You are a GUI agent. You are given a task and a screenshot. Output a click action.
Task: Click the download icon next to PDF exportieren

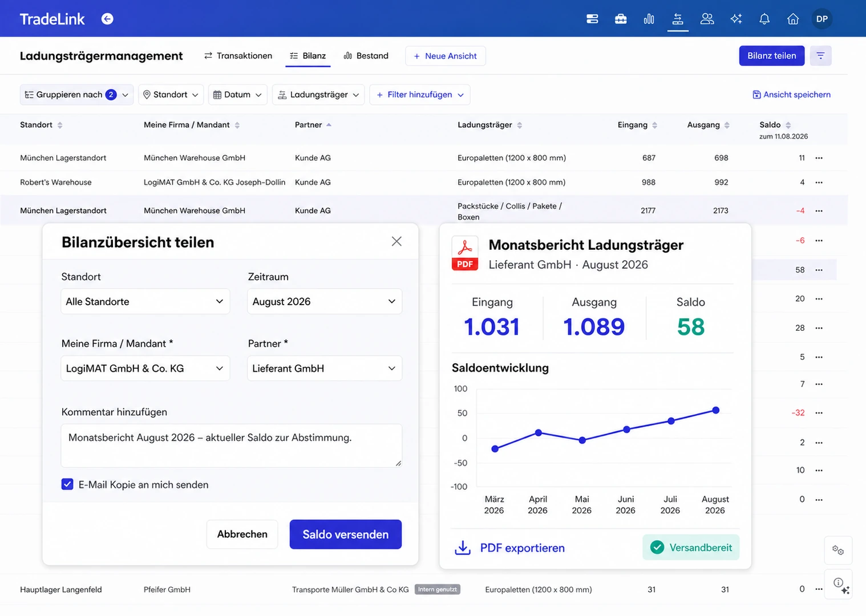463,548
